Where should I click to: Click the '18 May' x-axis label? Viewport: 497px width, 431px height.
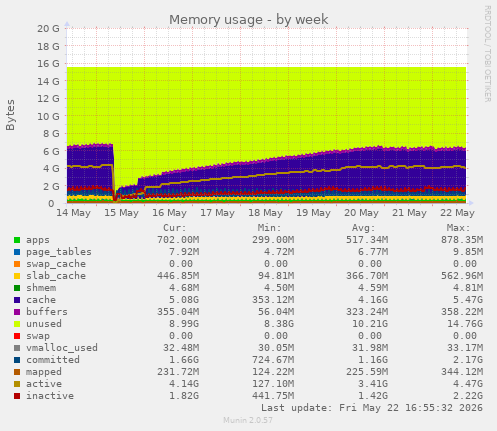(x=265, y=213)
